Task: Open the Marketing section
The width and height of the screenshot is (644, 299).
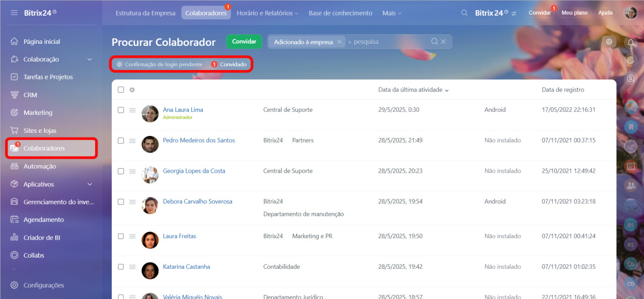Action: pyautogui.click(x=38, y=113)
